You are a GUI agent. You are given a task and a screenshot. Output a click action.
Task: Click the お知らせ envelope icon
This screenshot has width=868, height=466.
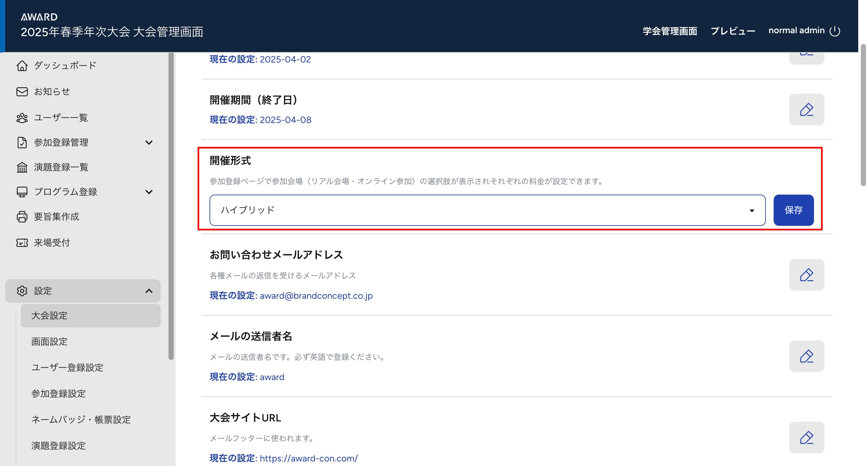tap(22, 92)
